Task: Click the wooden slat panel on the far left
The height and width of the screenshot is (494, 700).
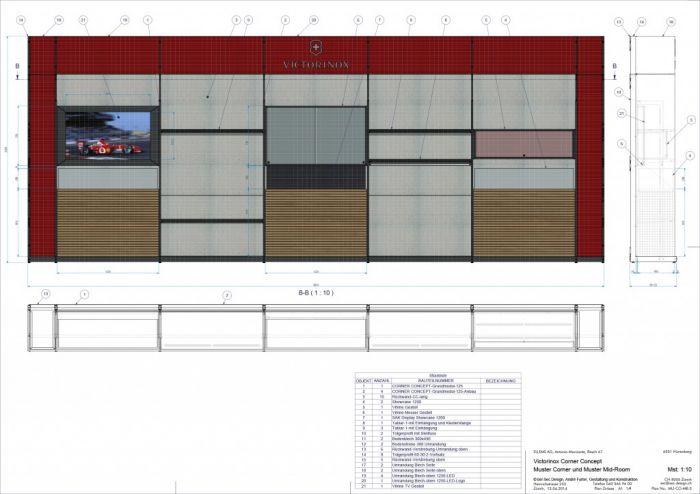Action: tap(108, 223)
